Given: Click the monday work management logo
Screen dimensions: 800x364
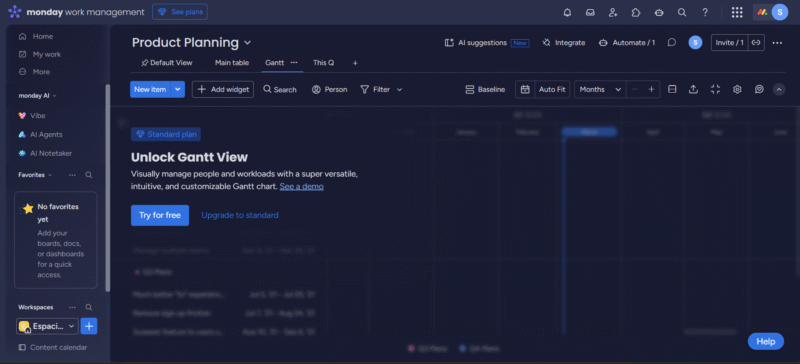Looking at the screenshot, I should tap(77, 12).
